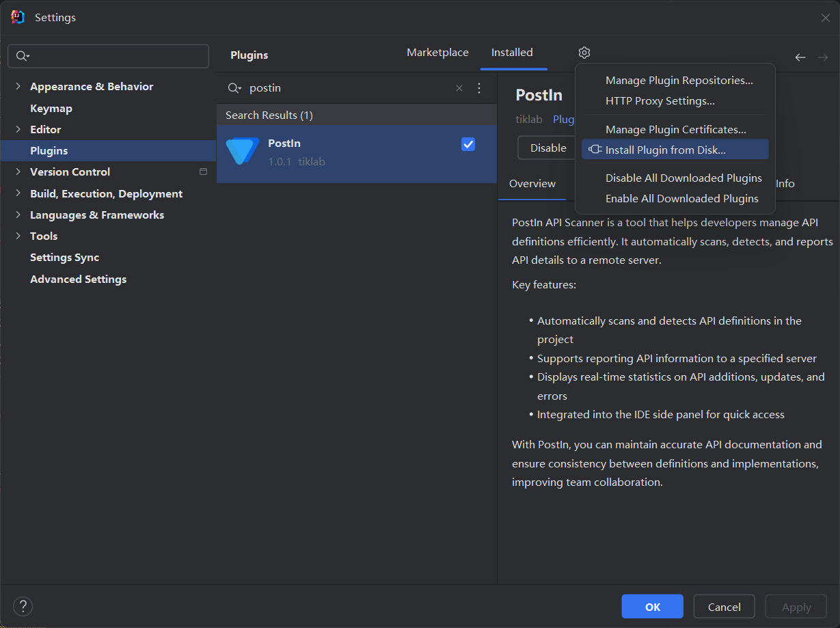840x628 pixels.
Task: Open HTTP Proxy Settings menu item
Action: point(675,101)
